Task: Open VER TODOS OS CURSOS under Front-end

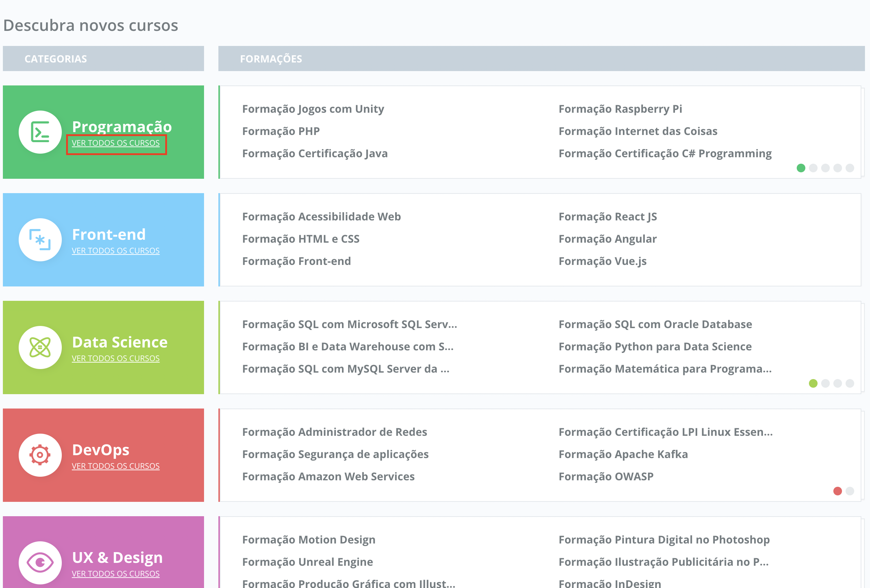Action: click(116, 251)
